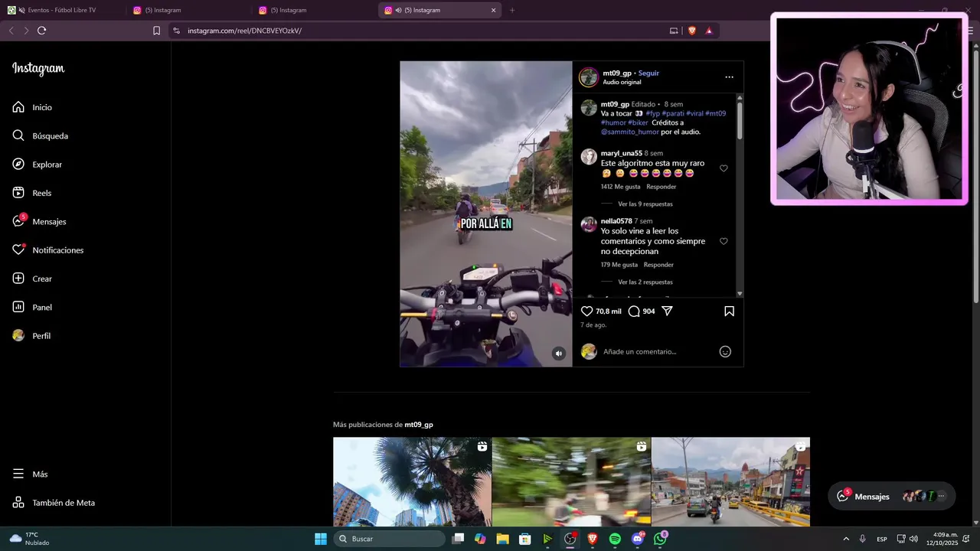The height and width of the screenshot is (551, 980).
Task: Open Brave Rewards triangle icon
Action: [709, 31]
